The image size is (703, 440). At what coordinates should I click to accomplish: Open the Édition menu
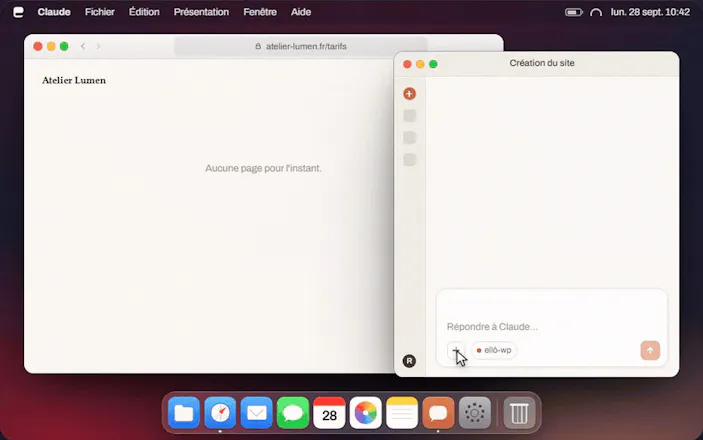click(144, 12)
